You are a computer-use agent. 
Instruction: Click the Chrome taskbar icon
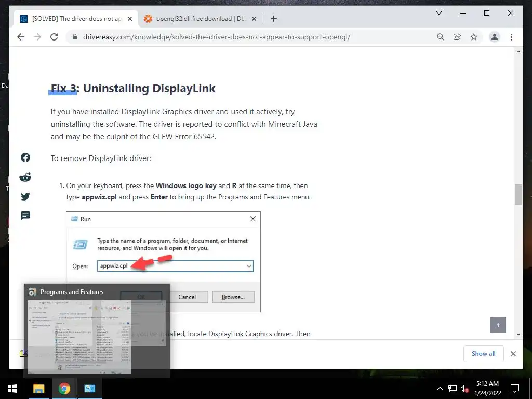click(x=64, y=389)
